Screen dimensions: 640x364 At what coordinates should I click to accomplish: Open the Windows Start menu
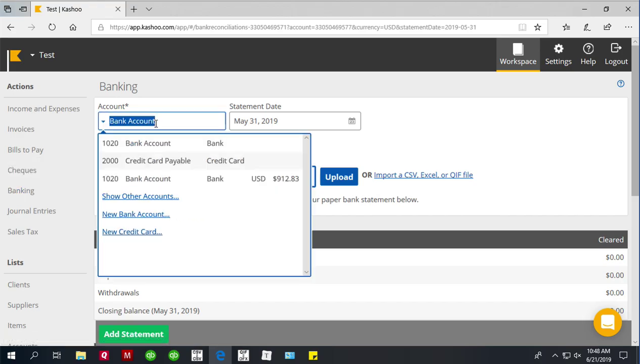coord(11,355)
